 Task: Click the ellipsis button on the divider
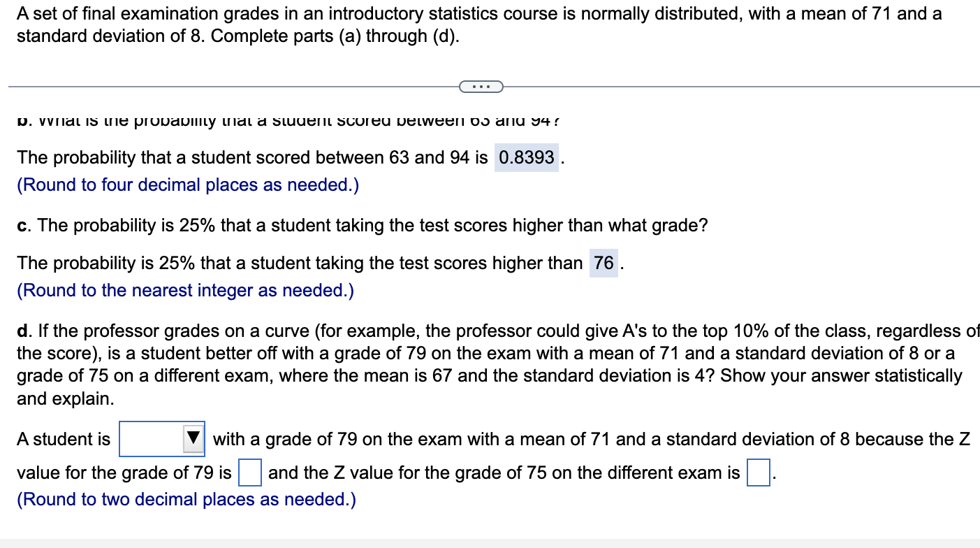pyautogui.click(x=481, y=87)
